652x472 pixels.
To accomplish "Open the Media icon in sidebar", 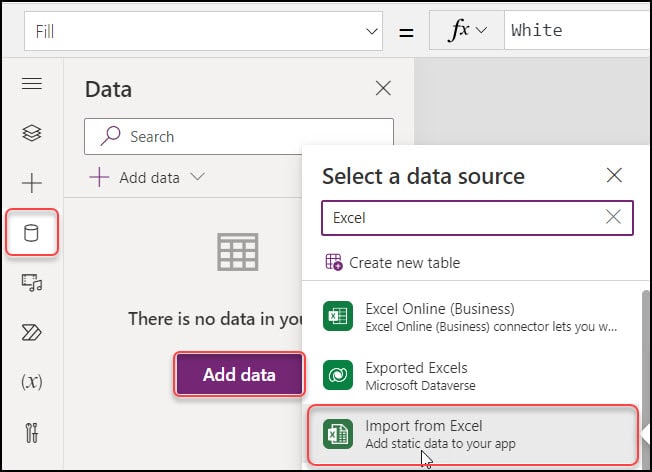I will point(32,283).
